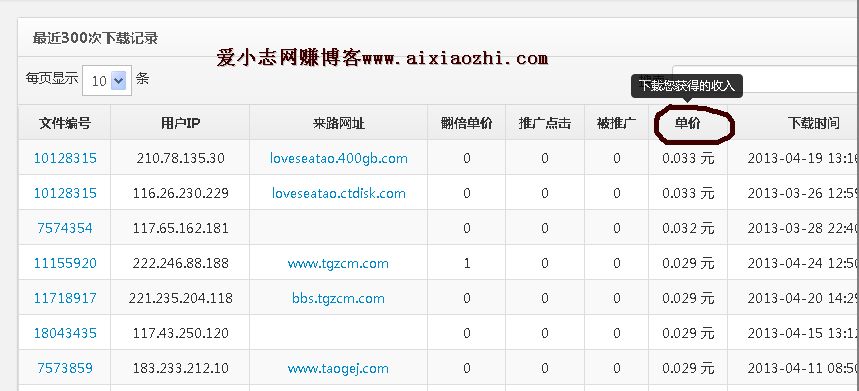859x391 pixels.
Task: Select user IP 183.233.212.10
Action: point(180,369)
